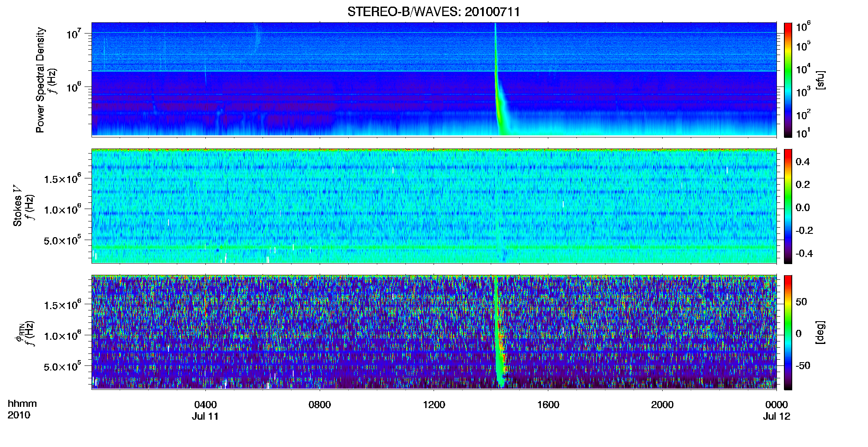This screenshot has width=868, height=447.
Task: Click 10^4 on the sfu color bar scale
Action: 803,69
